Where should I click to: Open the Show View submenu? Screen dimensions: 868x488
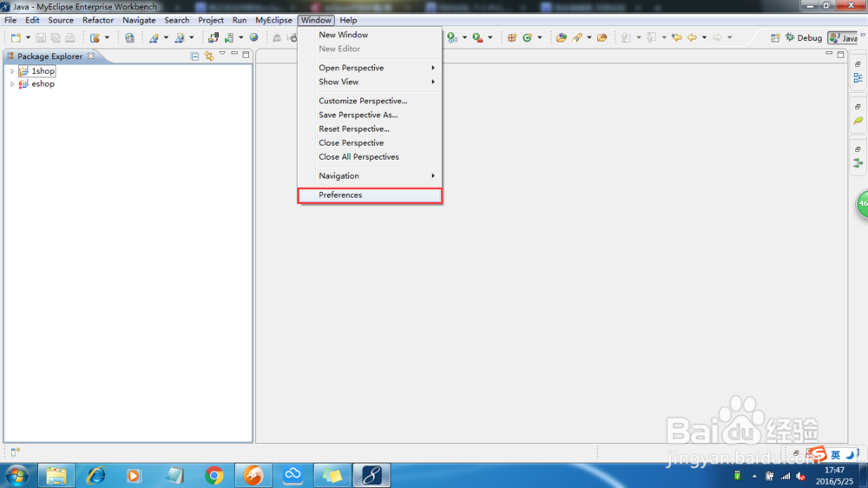click(x=369, y=82)
